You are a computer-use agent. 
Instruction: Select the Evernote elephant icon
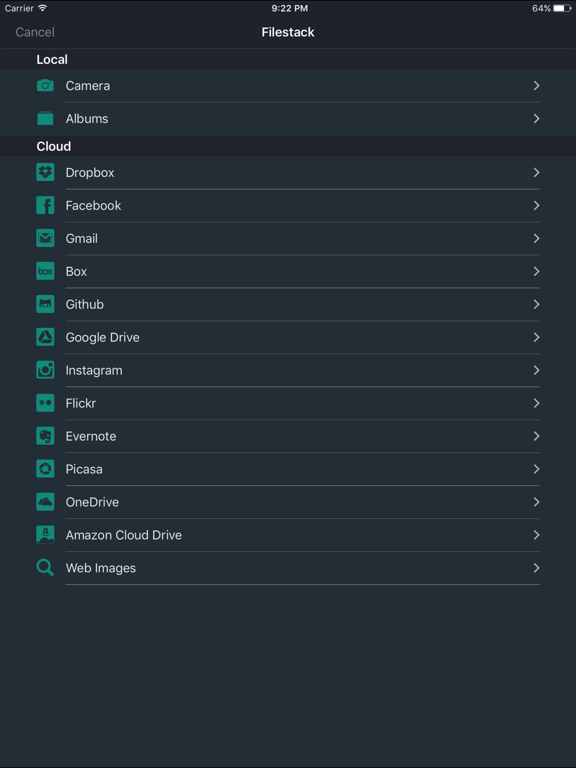click(x=45, y=435)
